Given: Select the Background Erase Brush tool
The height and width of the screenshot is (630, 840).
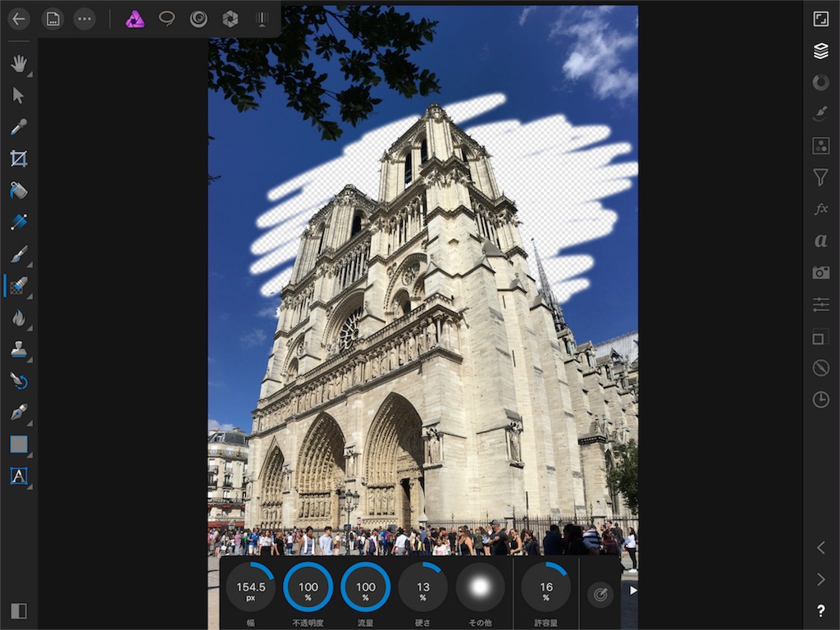Looking at the screenshot, I should click(x=19, y=285).
